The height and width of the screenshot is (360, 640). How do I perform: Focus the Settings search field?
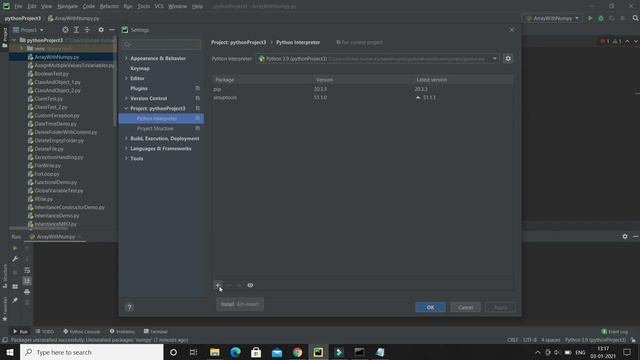click(162, 44)
